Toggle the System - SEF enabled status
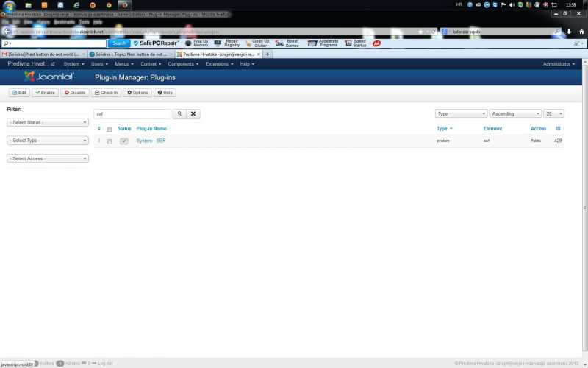The height and width of the screenshot is (368, 588). tap(124, 141)
